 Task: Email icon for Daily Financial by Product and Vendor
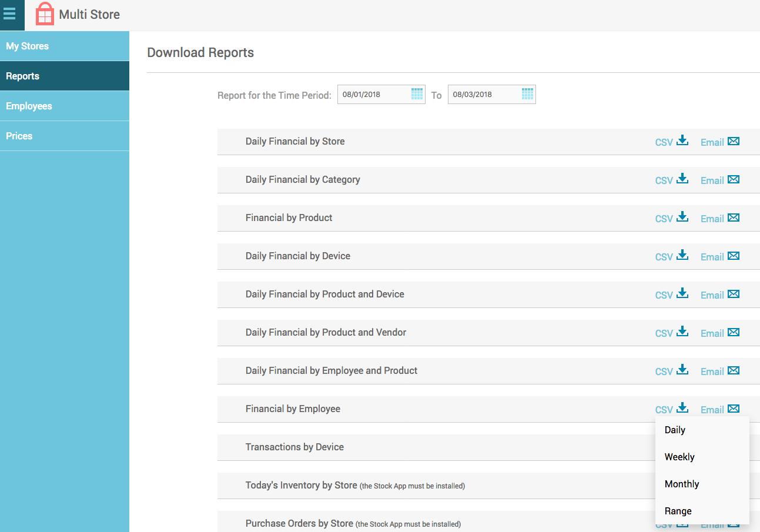click(734, 332)
